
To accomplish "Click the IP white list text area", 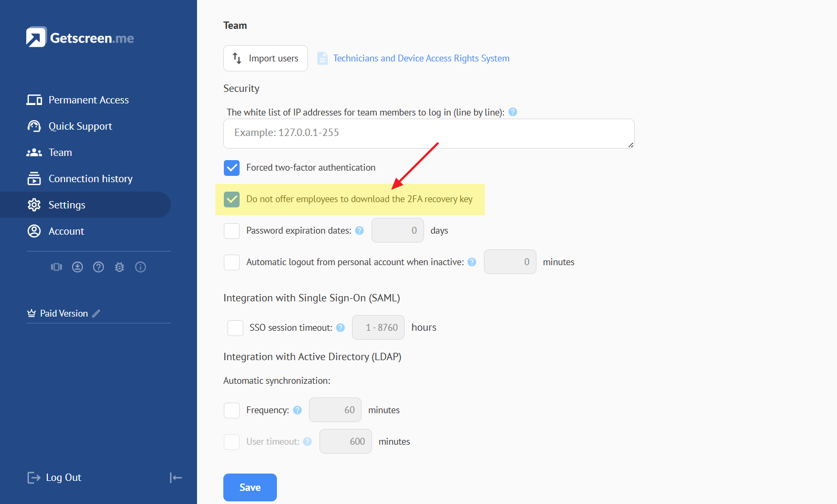I will pyautogui.click(x=428, y=133).
